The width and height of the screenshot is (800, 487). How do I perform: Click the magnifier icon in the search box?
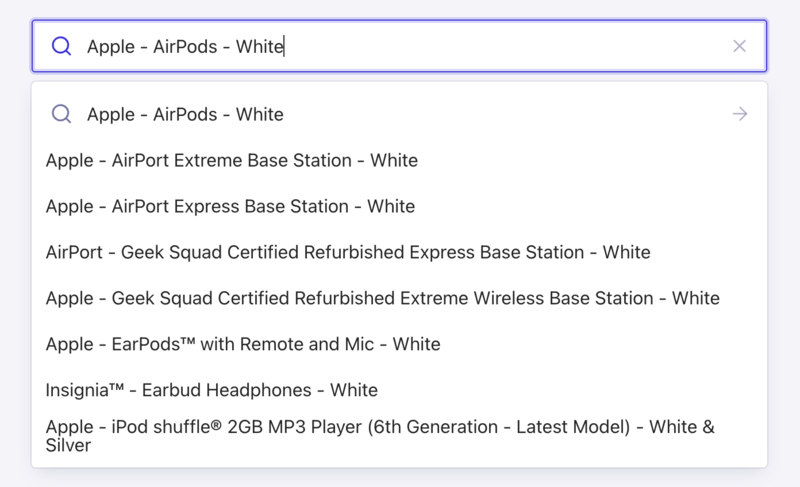(61, 46)
